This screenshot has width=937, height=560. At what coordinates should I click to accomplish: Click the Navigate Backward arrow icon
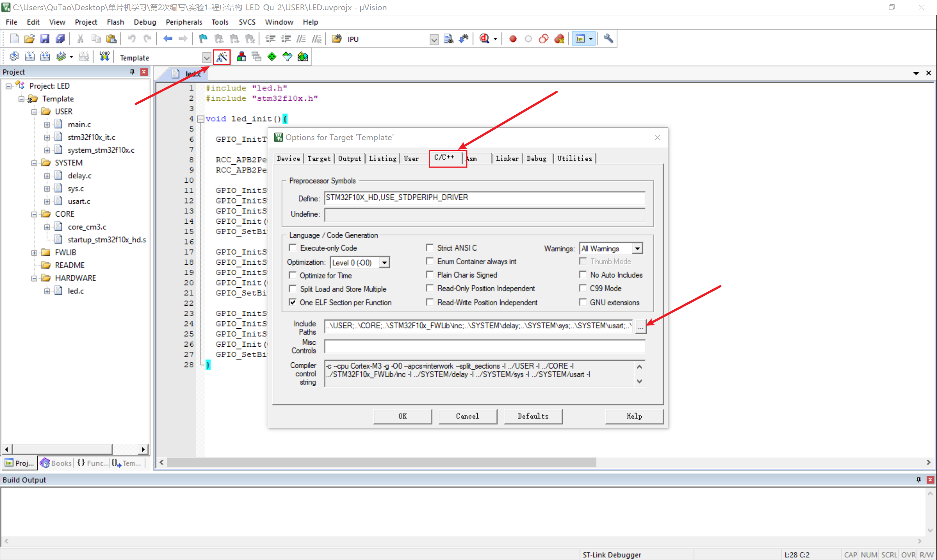click(x=168, y=39)
